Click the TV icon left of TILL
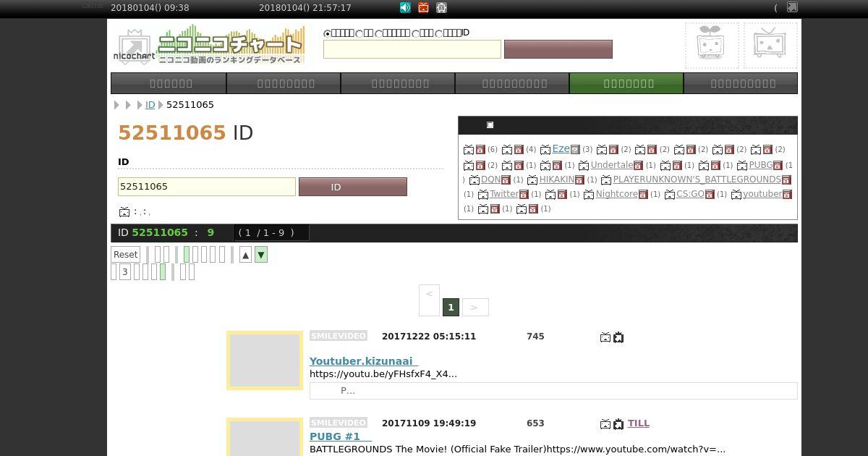 605,424
